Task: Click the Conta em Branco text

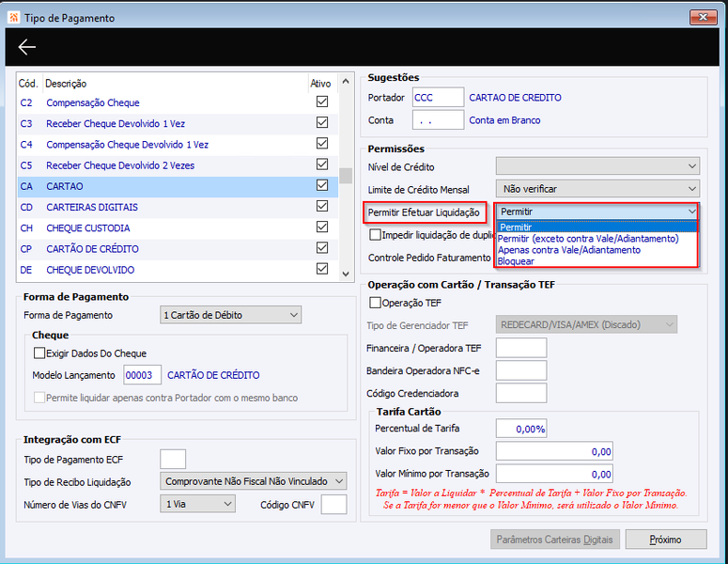Action: 504,120
